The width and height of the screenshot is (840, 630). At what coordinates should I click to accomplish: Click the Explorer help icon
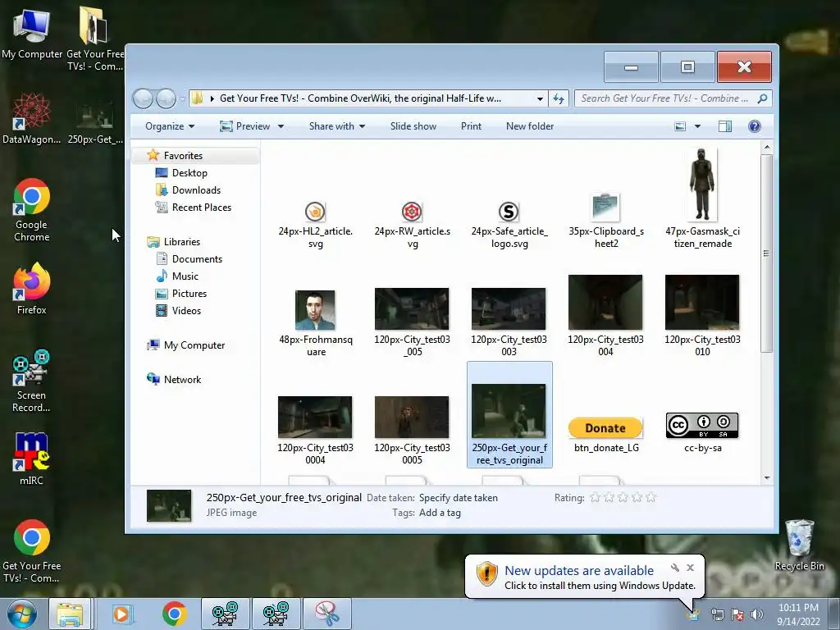click(755, 126)
